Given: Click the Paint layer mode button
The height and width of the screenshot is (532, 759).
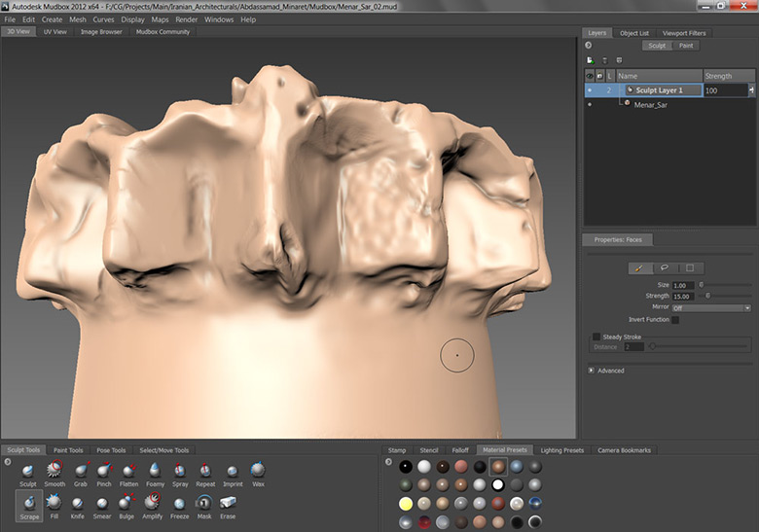Looking at the screenshot, I should [x=686, y=46].
